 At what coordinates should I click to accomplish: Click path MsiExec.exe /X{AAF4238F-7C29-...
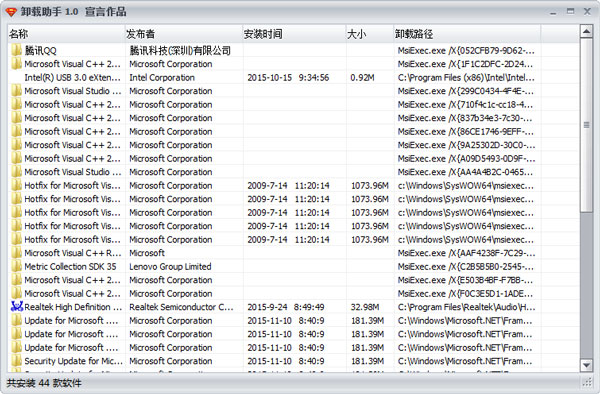click(x=466, y=253)
